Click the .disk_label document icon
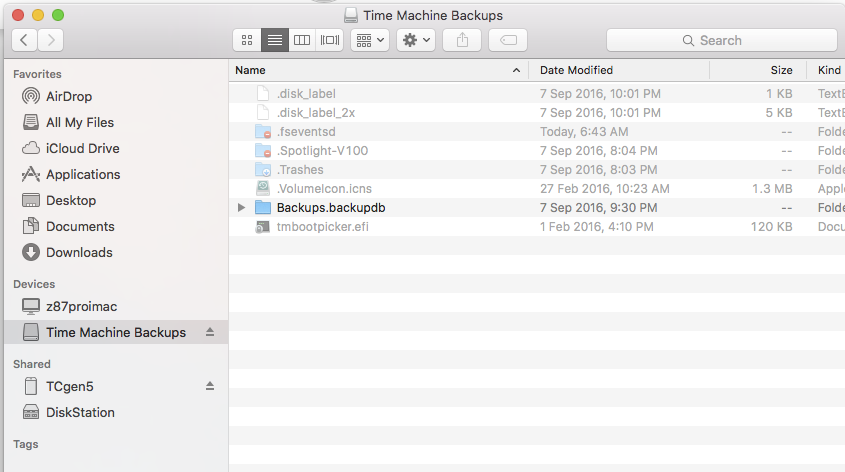The image size is (845, 472). click(x=263, y=94)
